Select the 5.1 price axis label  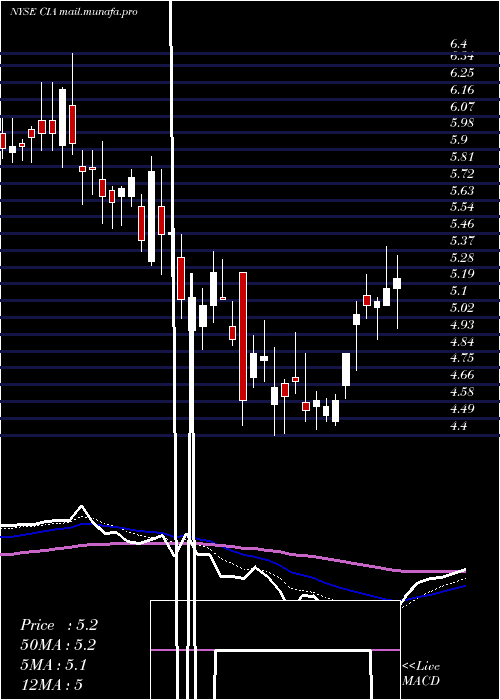[x=458, y=291]
